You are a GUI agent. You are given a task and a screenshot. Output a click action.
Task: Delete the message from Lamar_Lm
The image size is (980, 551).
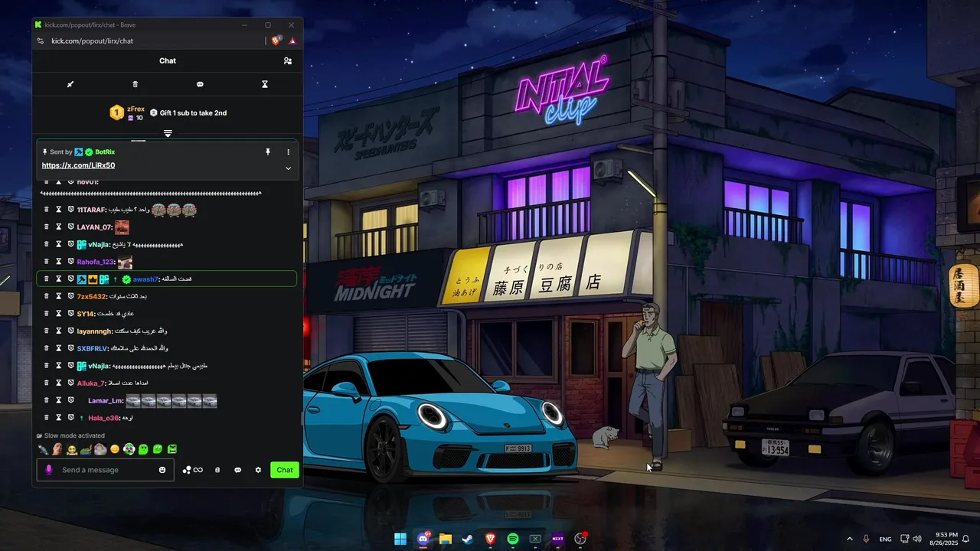[46, 400]
